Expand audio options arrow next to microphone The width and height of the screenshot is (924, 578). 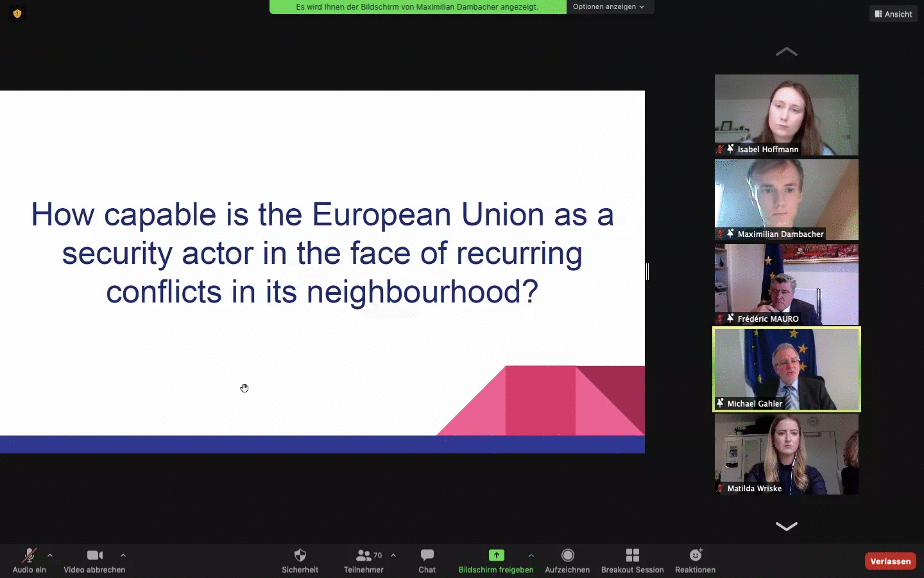(50, 556)
